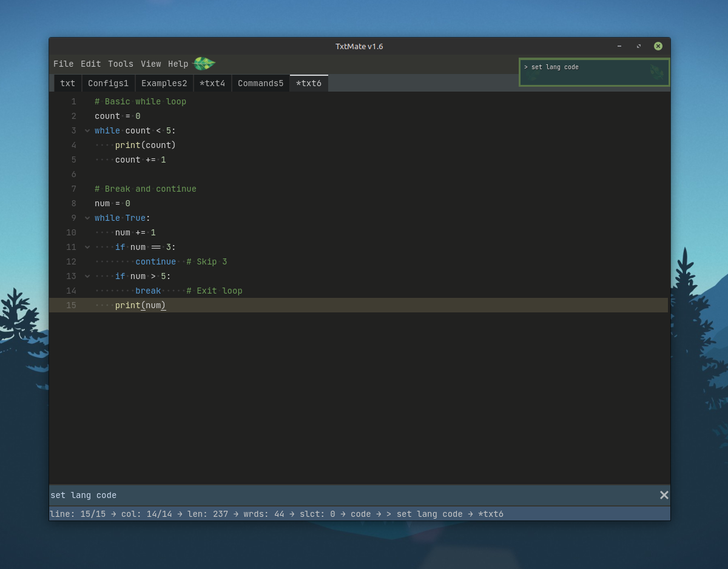Switch to the Examples2 tab

pos(164,83)
